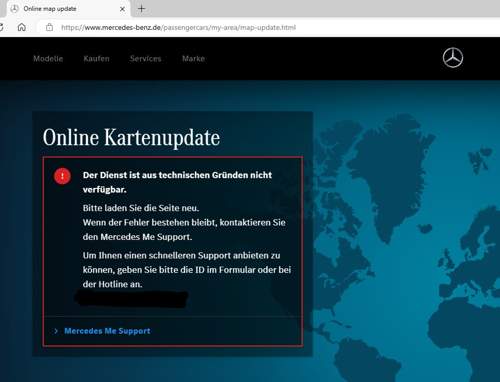Click the red error exclamation icon
The height and width of the screenshot is (382, 500).
click(62, 176)
